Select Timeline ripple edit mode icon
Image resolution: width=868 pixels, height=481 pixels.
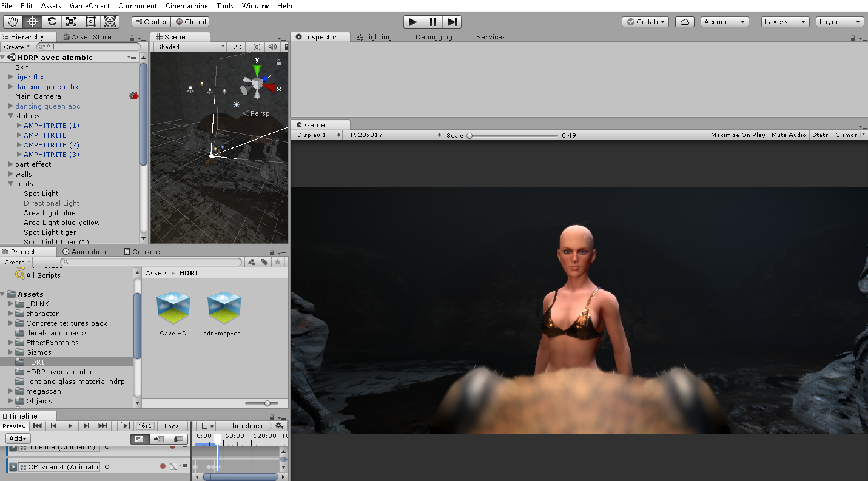158,439
